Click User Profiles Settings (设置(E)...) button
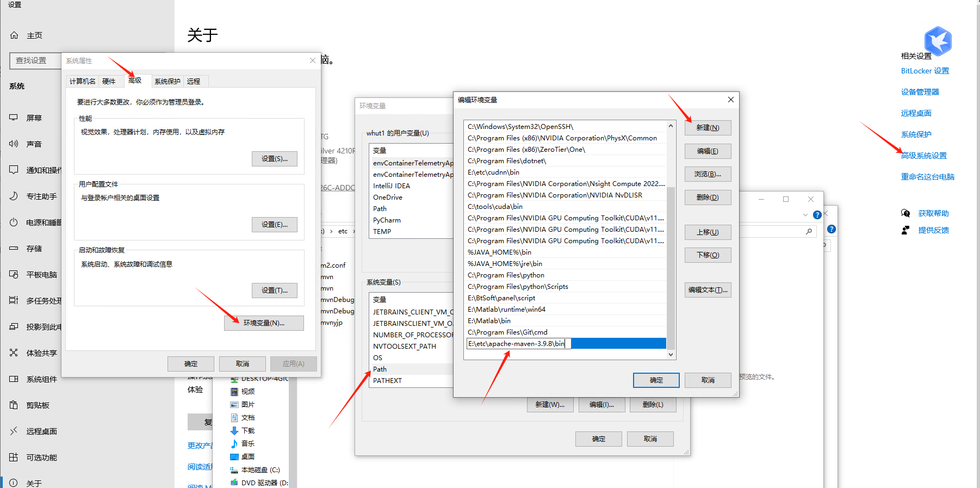 [x=275, y=225]
